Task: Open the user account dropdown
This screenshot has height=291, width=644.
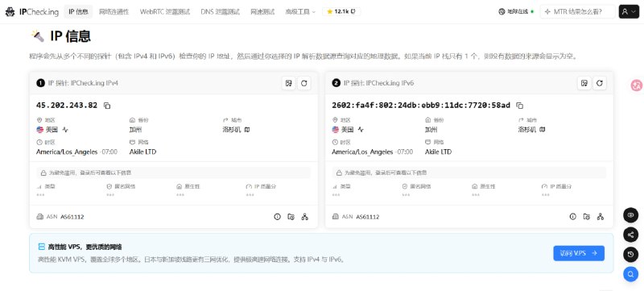Action: (x=629, y=12)
